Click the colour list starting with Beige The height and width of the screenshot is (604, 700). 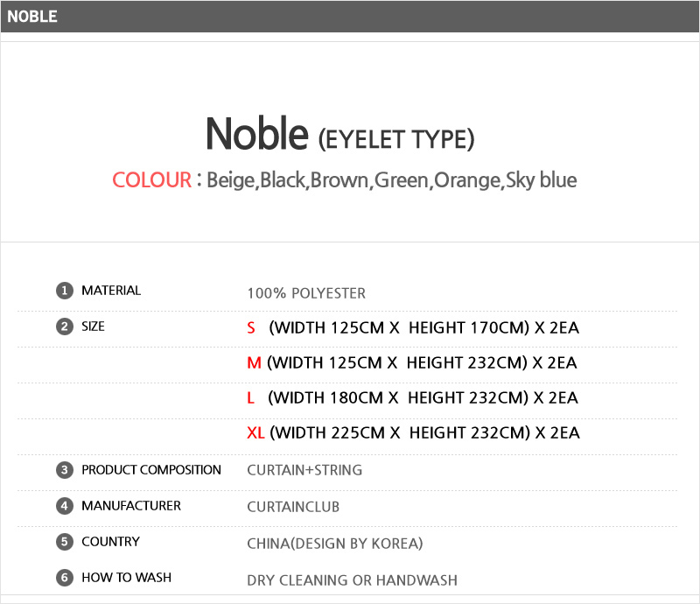[391, 180]
